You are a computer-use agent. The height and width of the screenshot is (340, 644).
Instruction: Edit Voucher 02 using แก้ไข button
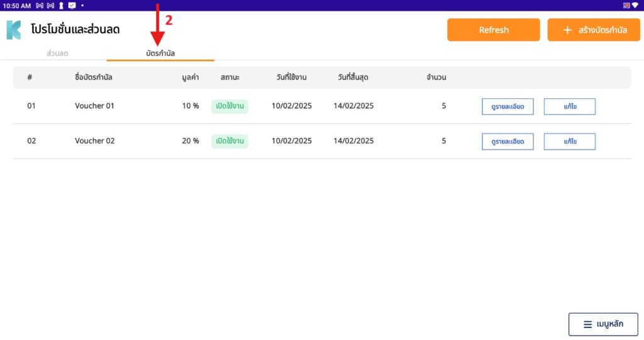[569, 142]
